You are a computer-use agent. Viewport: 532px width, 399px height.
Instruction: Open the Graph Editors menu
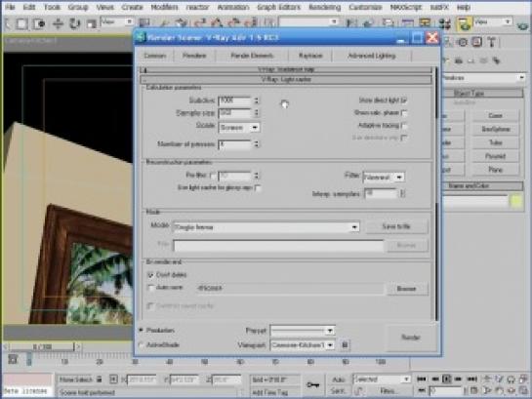click(x=279, y=7)
